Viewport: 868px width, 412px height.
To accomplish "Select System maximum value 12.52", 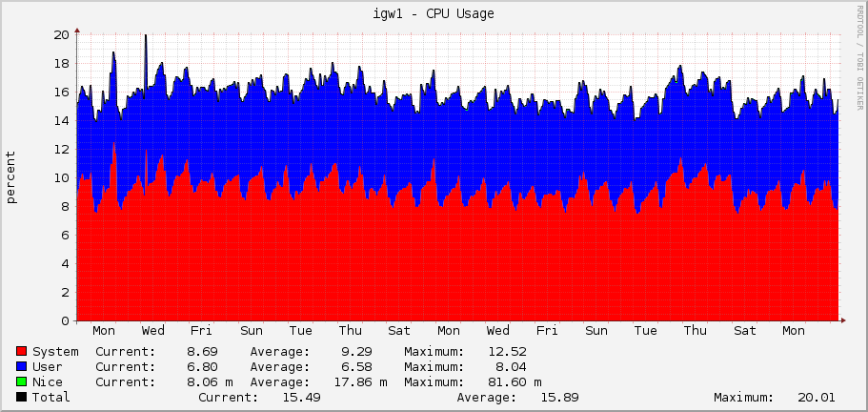I will click(x=507, y=352).
